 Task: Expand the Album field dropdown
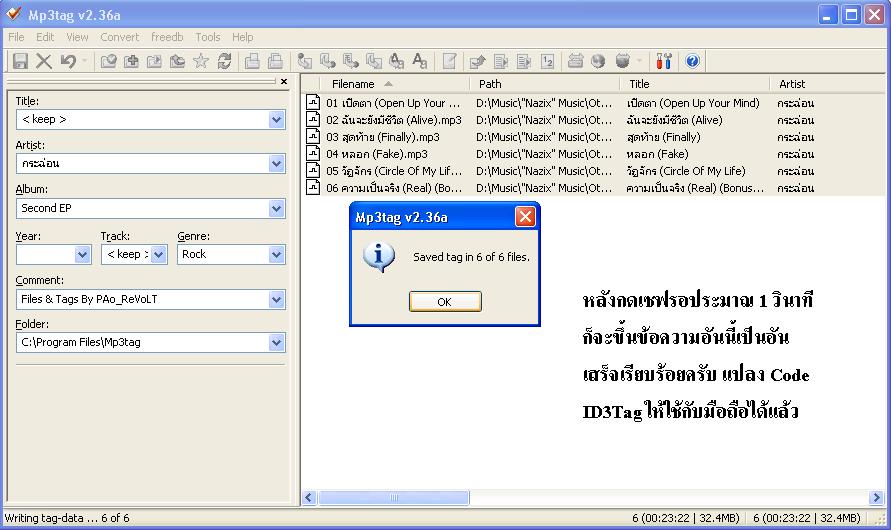click(x=276, y=208)
